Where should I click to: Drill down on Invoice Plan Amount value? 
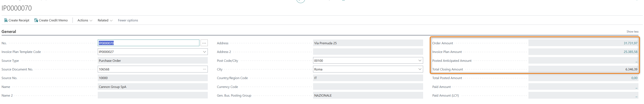point(630,52)
